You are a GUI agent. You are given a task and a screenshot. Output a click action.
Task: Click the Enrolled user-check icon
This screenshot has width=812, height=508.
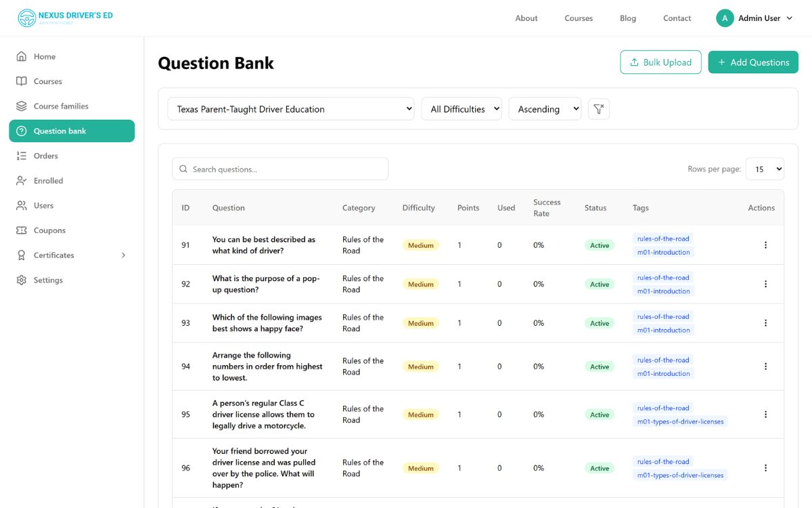(22, 181)
